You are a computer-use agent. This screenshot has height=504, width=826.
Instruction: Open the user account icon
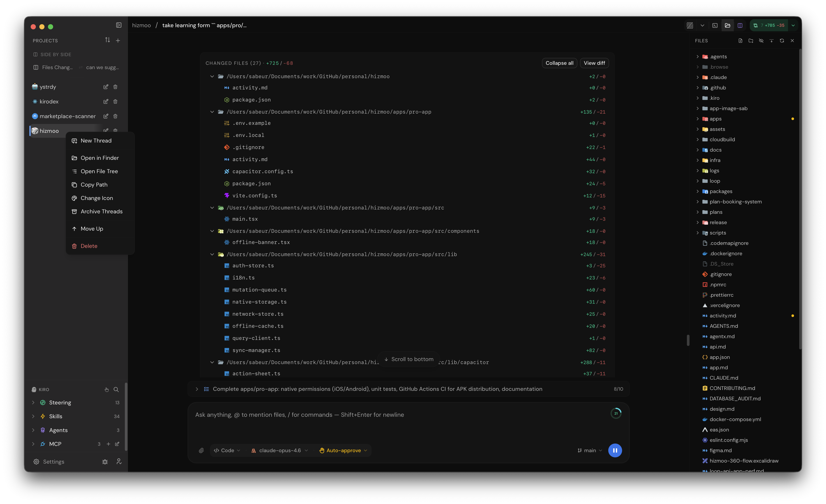point(119,462)
